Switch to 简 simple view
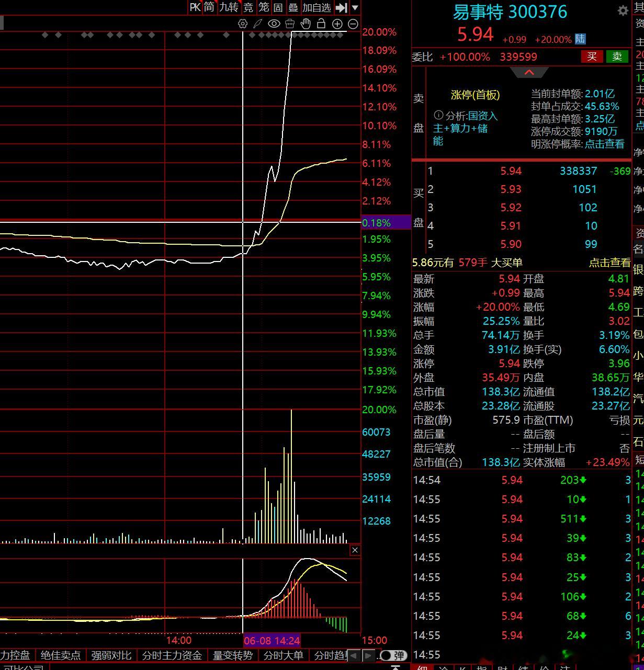Screen dimensions: 644x670 click(209, 7)
